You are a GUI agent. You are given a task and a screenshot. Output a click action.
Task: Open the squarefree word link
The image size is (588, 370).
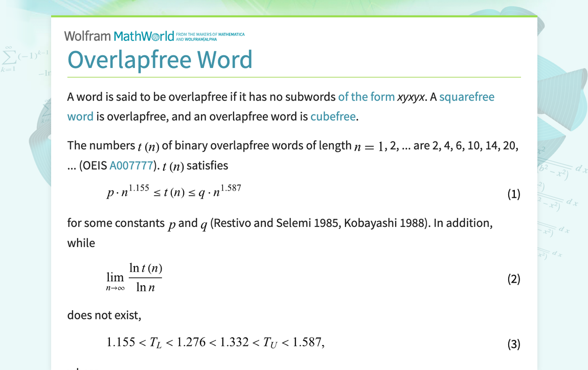(x=467, y=97)
